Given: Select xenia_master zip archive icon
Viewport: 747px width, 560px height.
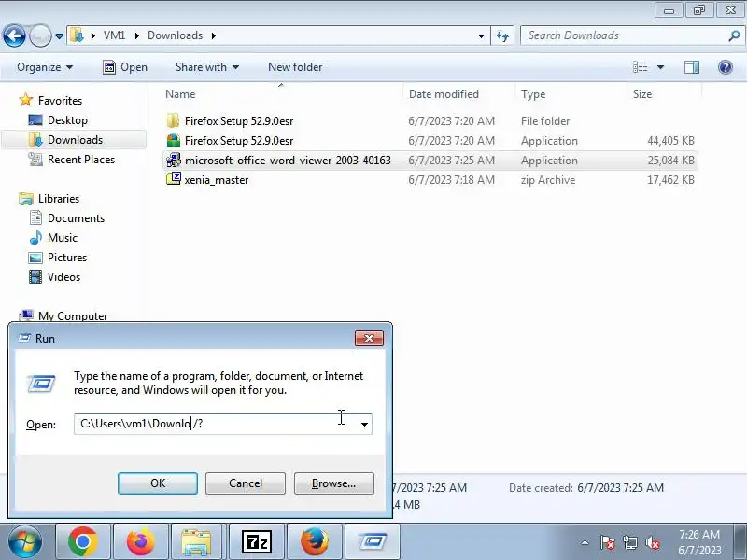Looking at the screenshot, I should pyautogui.click(x=174, y=179).
